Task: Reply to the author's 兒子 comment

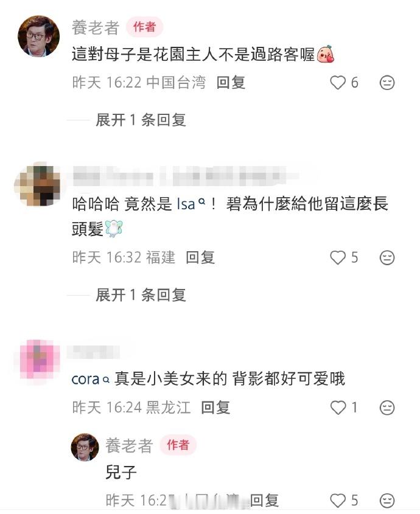Action: click(264, 501)
